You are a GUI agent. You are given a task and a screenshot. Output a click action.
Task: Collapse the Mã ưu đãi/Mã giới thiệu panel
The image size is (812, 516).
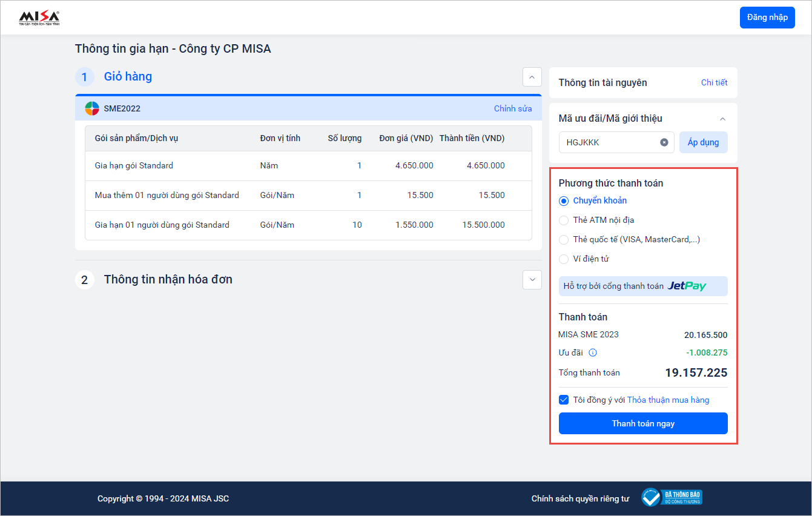722,119
